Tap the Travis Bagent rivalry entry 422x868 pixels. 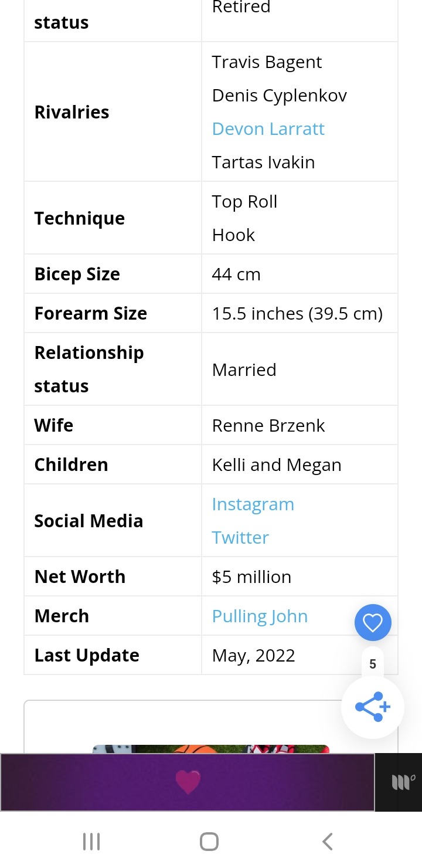tap(267, 62)
